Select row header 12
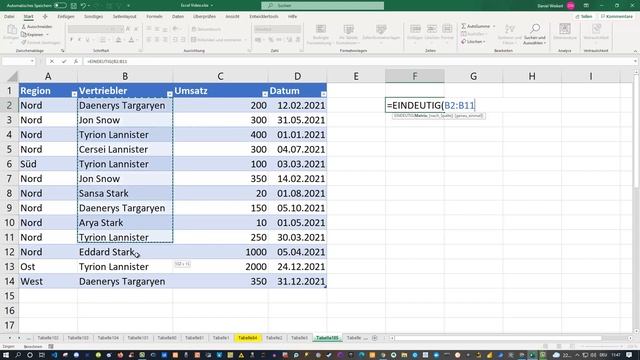Viewport: 640px width, 360px height. pyautogui.click(x=9, y=252)
